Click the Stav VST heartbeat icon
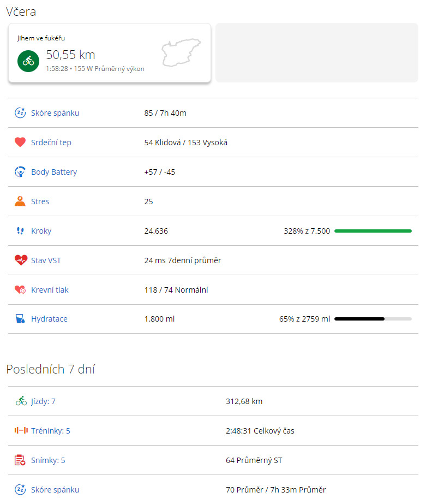The image size is (432, 504). coord(21,260)
